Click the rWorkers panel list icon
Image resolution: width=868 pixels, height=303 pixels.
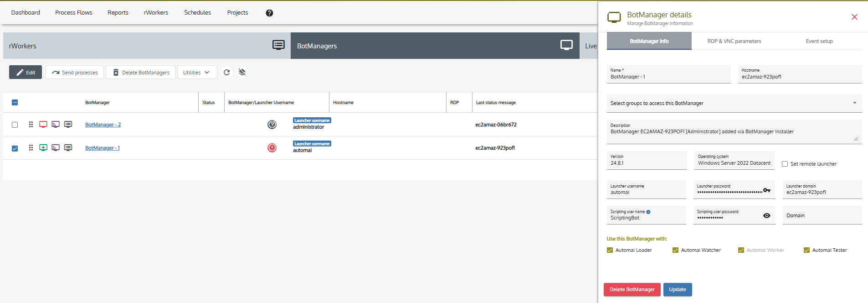click(x=278, y=45)
